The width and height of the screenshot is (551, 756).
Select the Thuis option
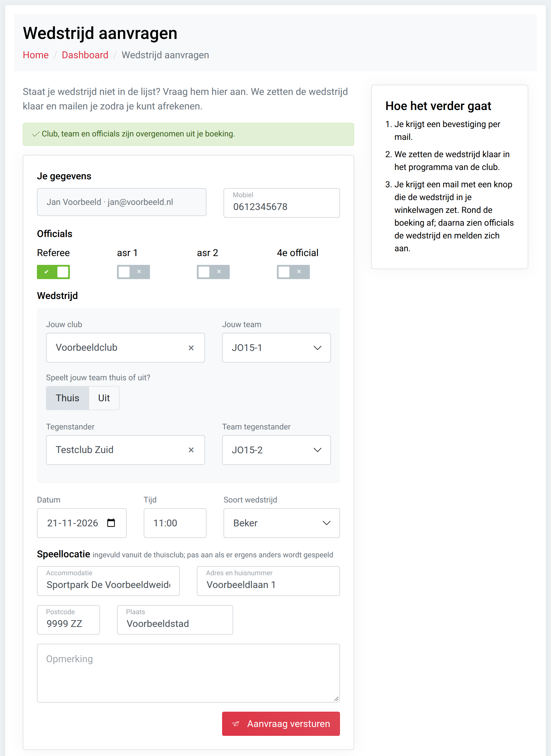click(x=67, y=398)
